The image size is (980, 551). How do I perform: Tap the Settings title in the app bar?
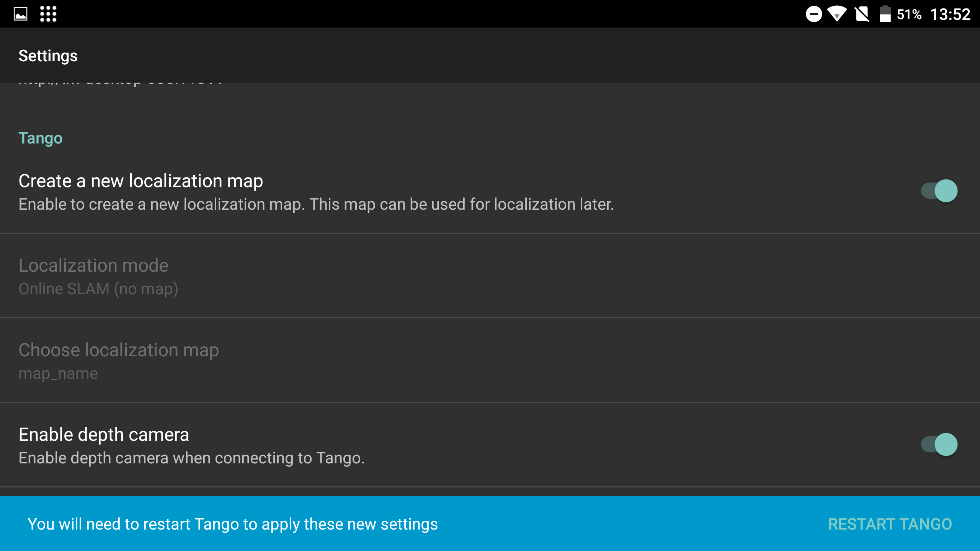(x=48, y=56)
